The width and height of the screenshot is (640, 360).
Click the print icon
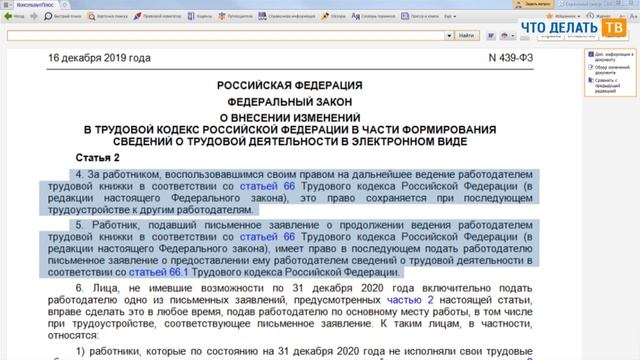pyautogui.click(x=504, y=36)
